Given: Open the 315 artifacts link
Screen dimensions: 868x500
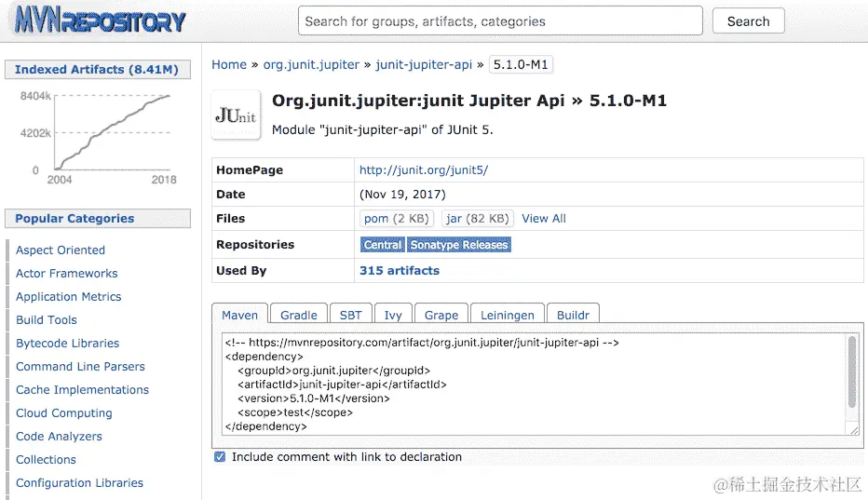Looking at the screenshot, I should pyautogui.click(x=400, y=271).
